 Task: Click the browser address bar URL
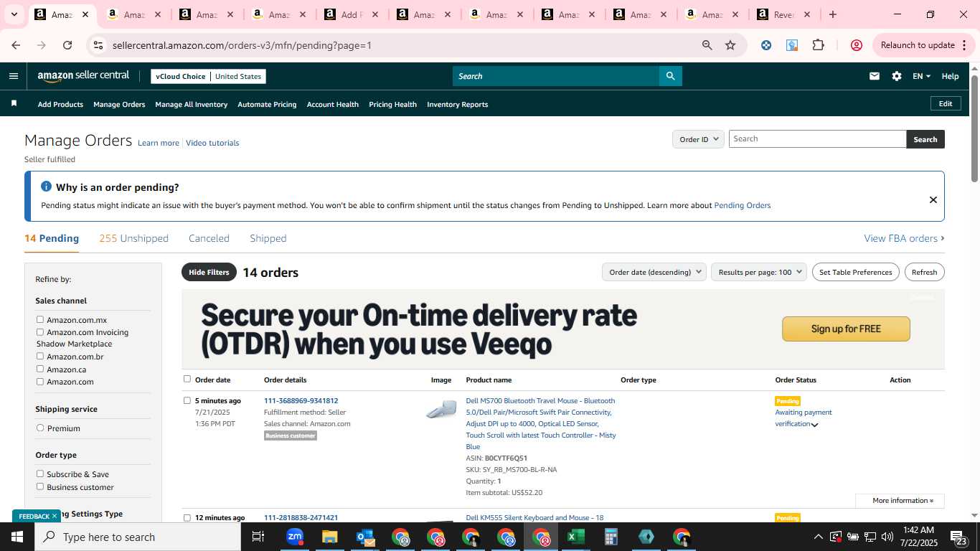pos(242,45)
